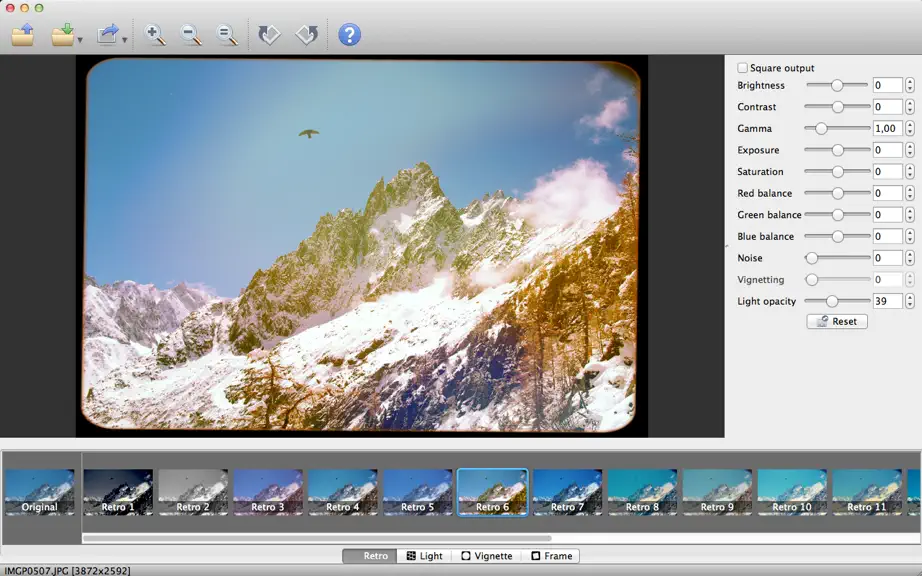The width and height of the screenshot is (922, 576).
Task: Select the Retro 8 filter thumbnail
Action: tap(642, 492)
